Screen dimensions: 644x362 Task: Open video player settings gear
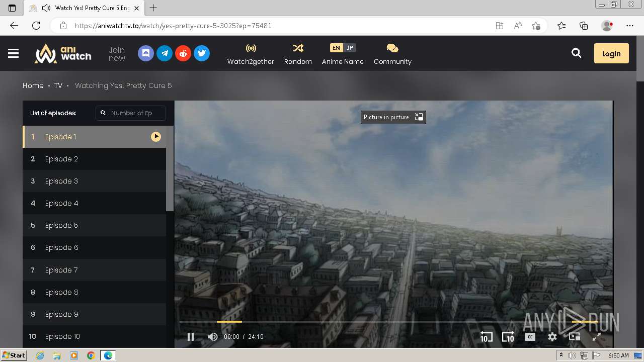click(552, 337)
